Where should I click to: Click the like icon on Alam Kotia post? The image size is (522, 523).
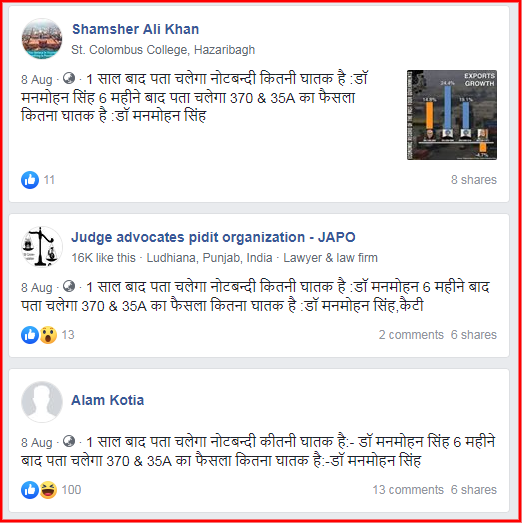point(30,490)
